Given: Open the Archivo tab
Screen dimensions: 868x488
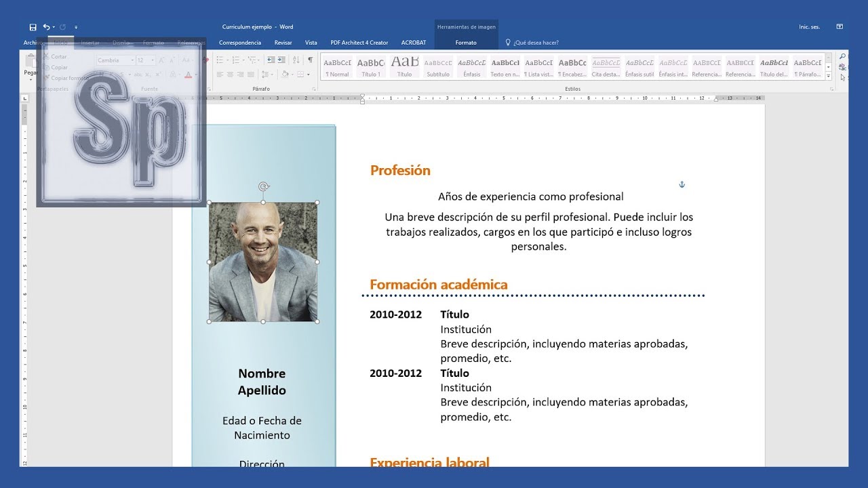Looking at the screenshot, I should point(33,42).
